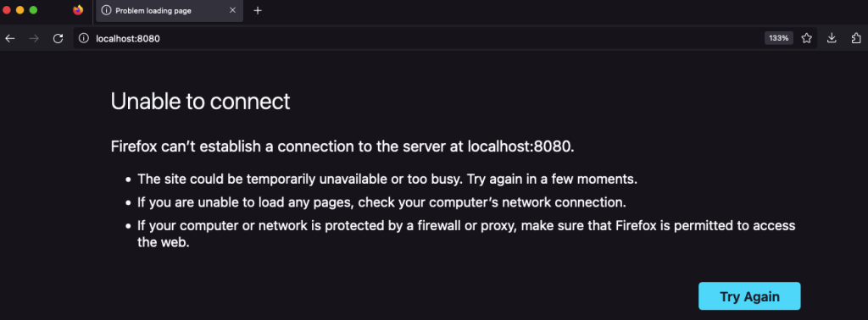
Task: Click the Unable to connect heading
Action: point(200,102)
